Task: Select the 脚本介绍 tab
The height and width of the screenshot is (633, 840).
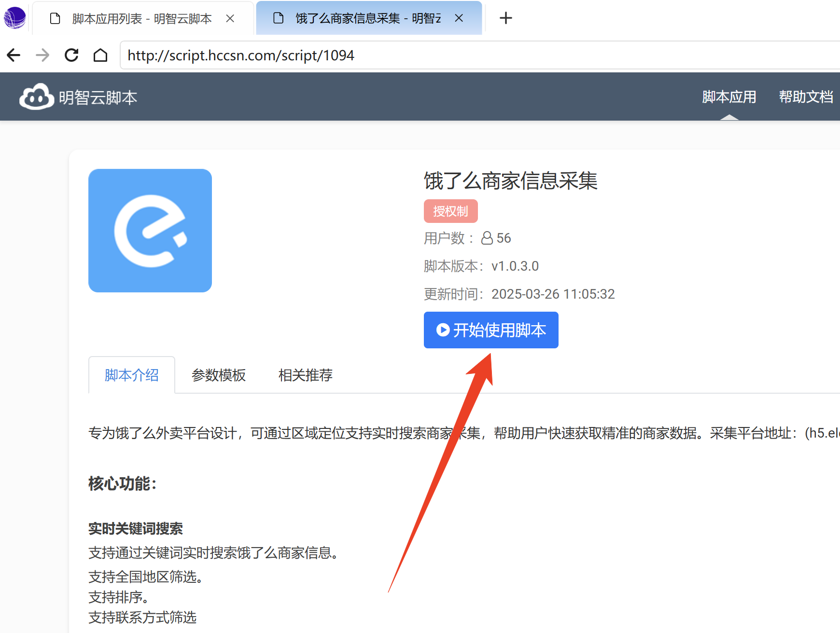Action: [x=132, y=375]
